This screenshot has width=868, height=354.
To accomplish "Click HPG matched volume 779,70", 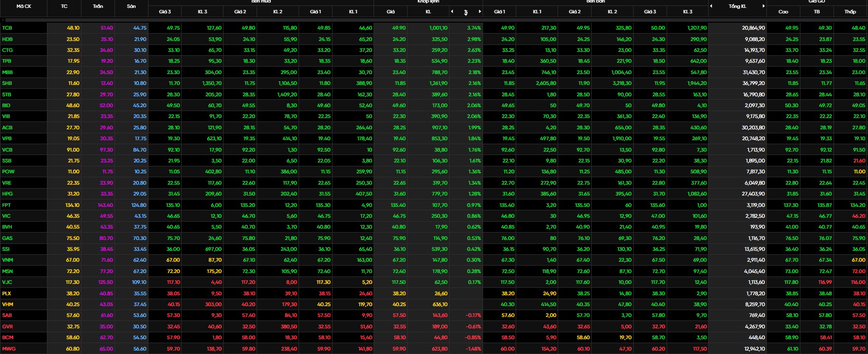I will pyautogui.click(x=439, y=194).
